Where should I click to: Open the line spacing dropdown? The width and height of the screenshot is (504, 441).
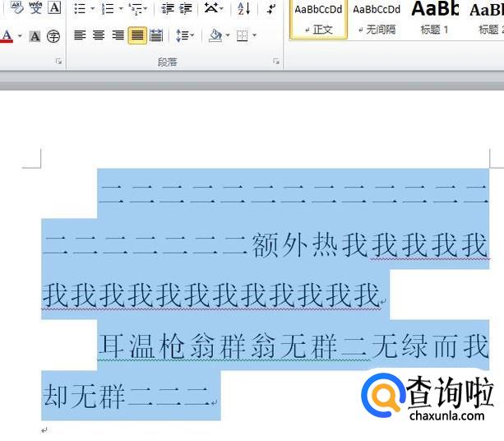coord(186,36)
